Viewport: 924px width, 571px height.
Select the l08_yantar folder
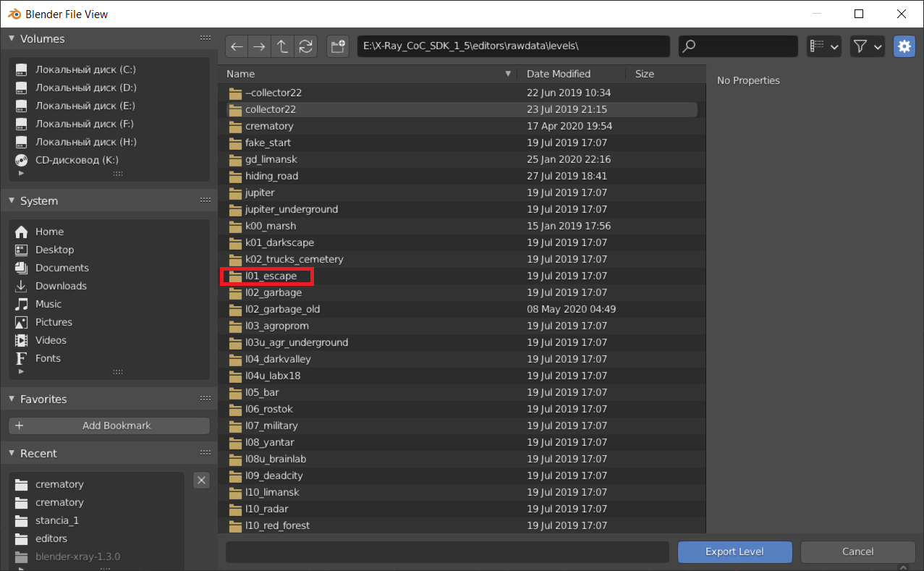pos(462,442)
